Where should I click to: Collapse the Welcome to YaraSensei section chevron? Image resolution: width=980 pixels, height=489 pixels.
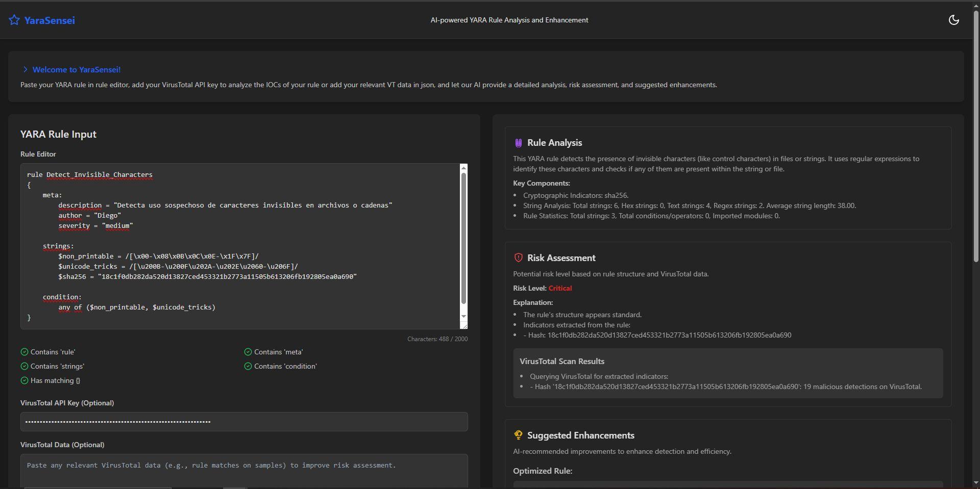(25, 69)
